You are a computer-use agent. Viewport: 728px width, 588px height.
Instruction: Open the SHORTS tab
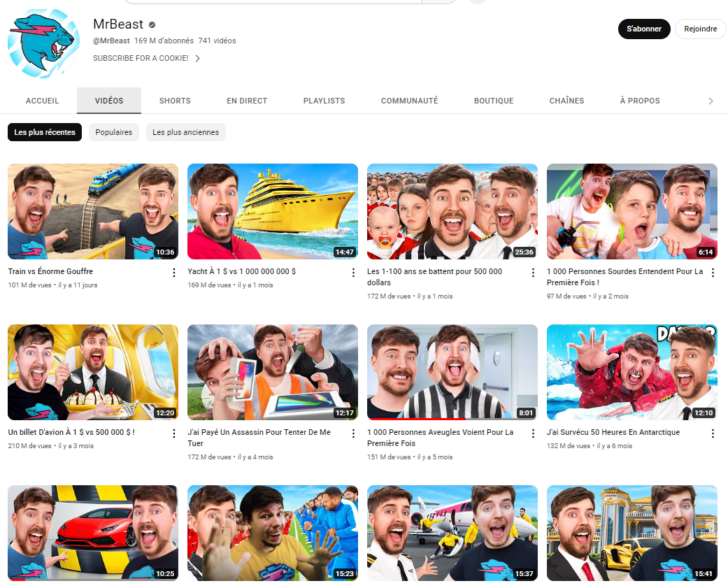coord(175,101)
